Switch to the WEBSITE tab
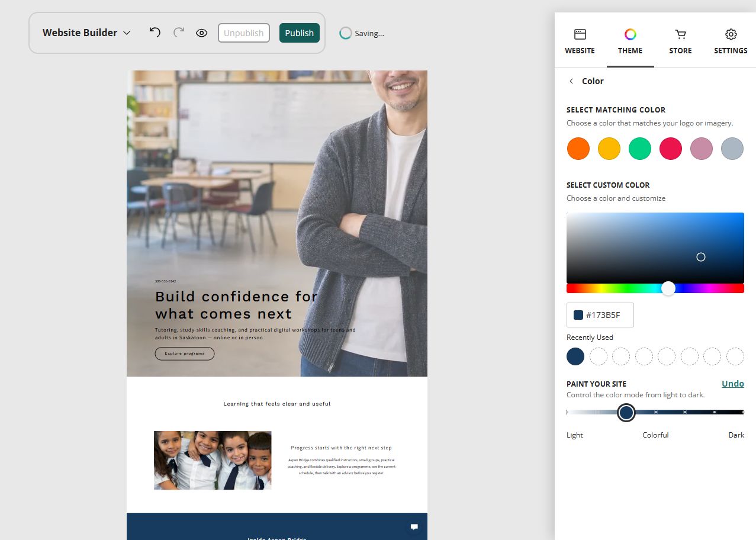The width and height of the screenshot is (756, 540). pyautogui.click(x=580, y=41)
